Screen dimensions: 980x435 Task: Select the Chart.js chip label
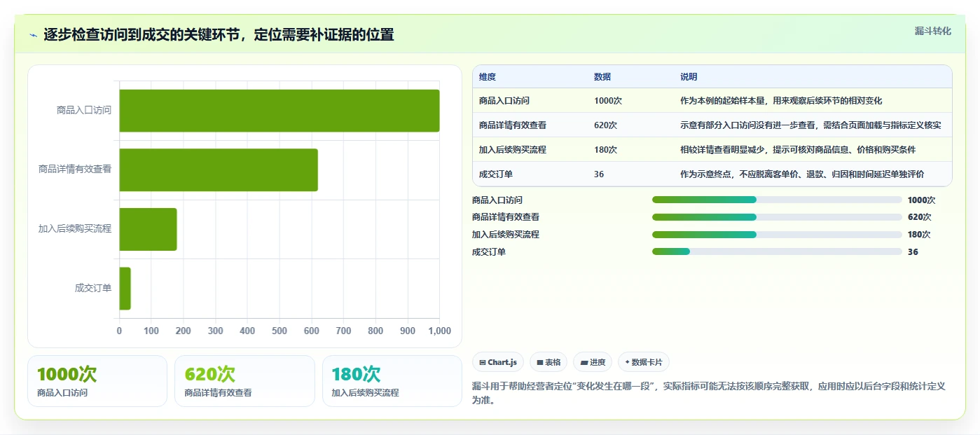(502, 362)
